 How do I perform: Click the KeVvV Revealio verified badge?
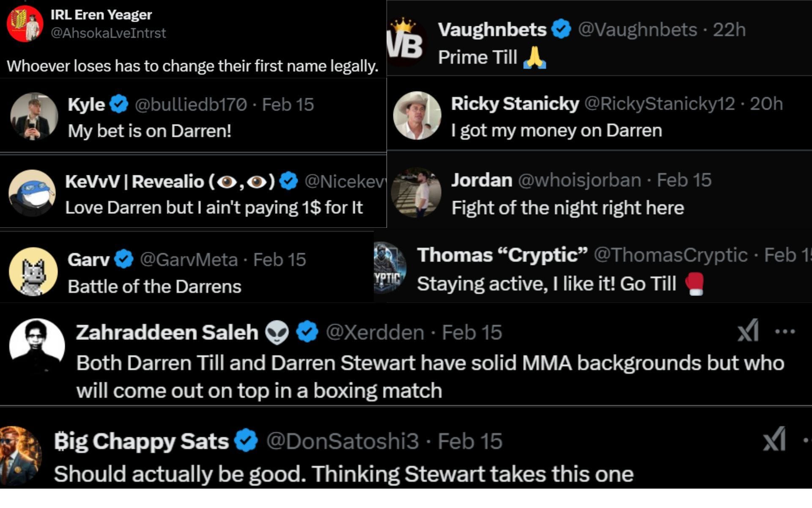point(288,181)
